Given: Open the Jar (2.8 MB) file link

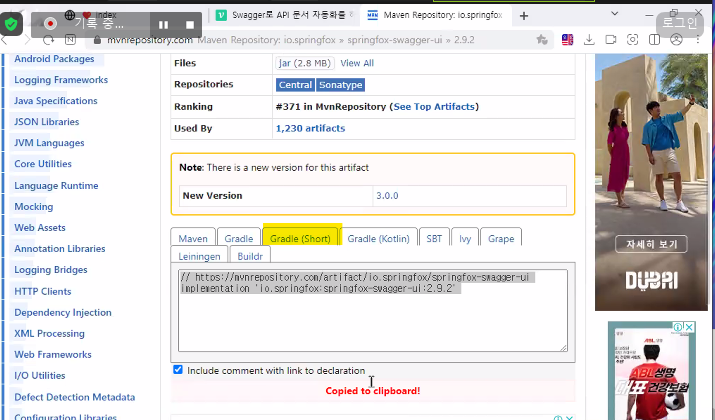Looking at the screenshot, I should pos(305,63).
